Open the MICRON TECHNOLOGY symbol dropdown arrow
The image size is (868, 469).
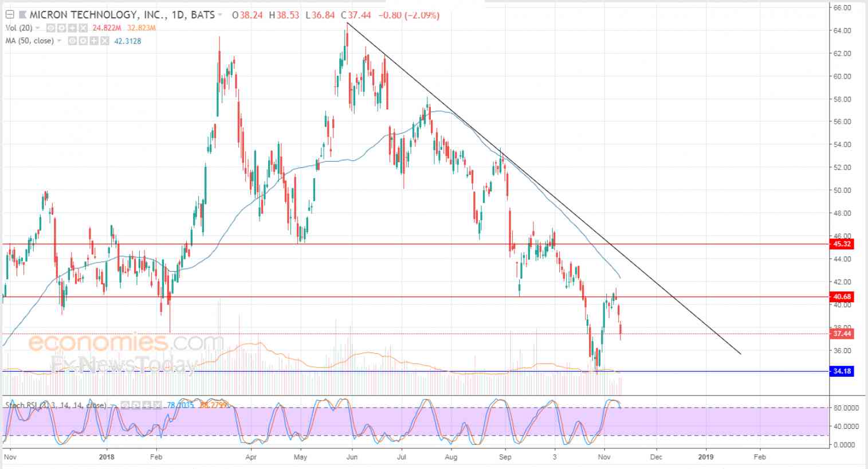(219, 15)
